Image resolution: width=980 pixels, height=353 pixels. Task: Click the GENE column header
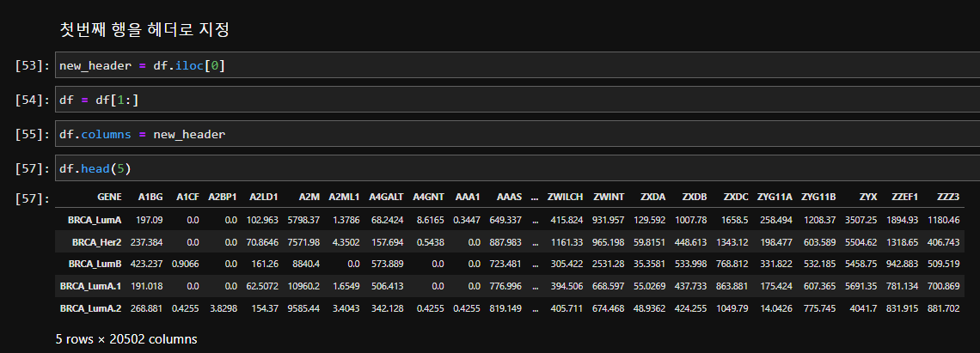(109, 197)
